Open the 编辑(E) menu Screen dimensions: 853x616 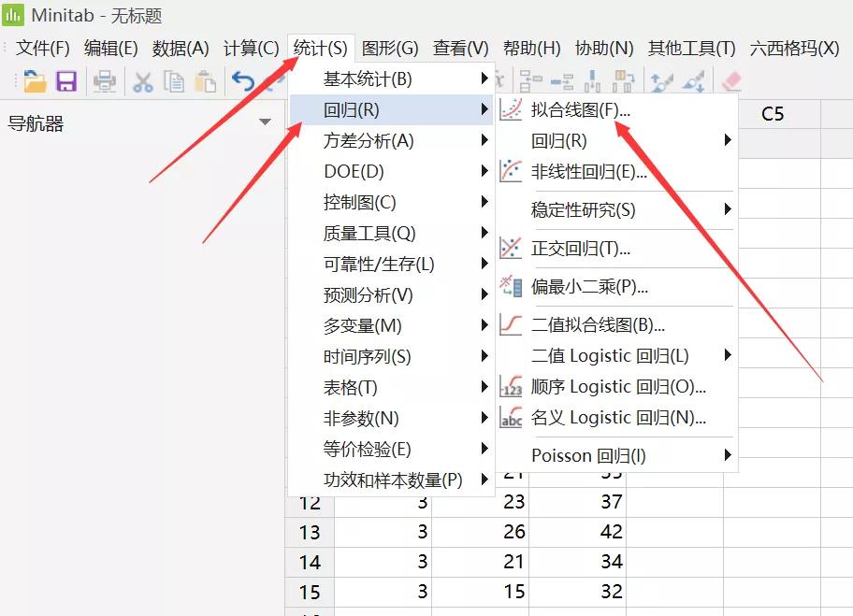click(111, 49)
